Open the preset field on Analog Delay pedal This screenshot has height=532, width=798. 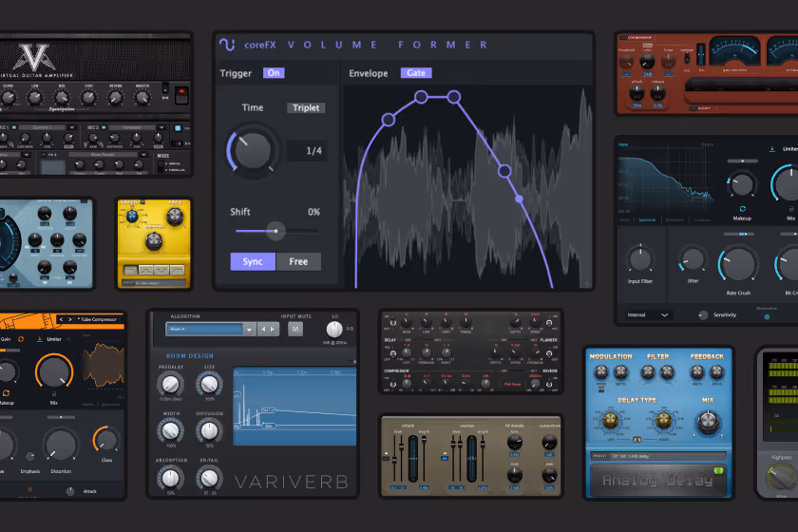658,456
